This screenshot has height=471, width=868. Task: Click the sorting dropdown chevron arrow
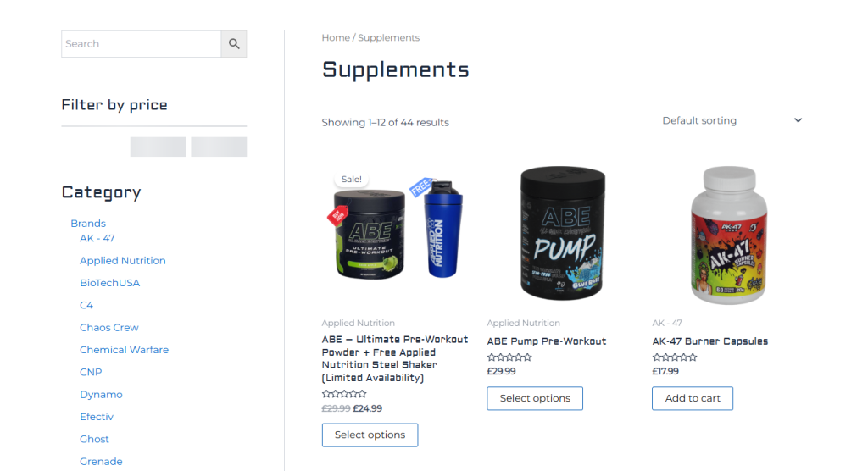click(x=798, y=120)
